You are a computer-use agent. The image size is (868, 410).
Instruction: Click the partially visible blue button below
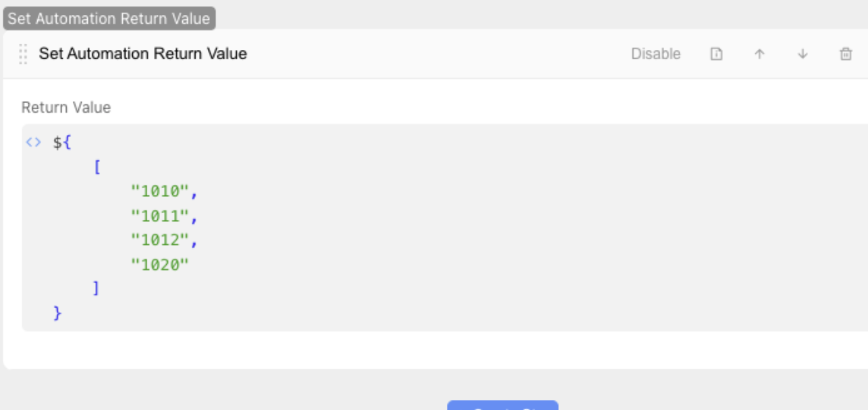click(502, 406)
